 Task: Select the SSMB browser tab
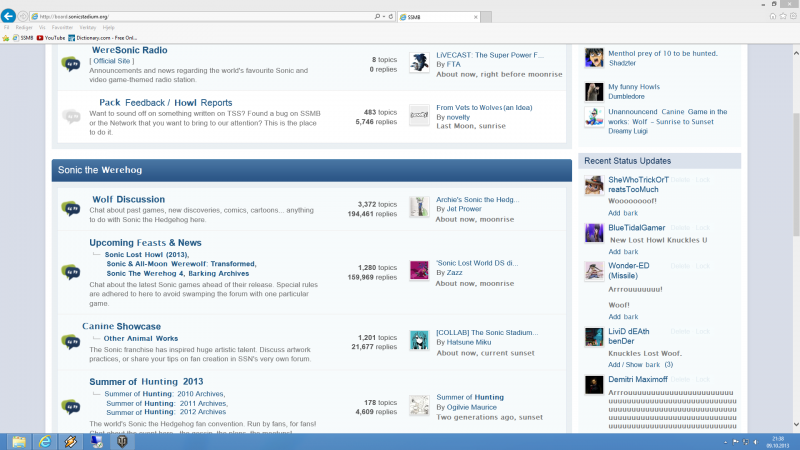[439, 17]
